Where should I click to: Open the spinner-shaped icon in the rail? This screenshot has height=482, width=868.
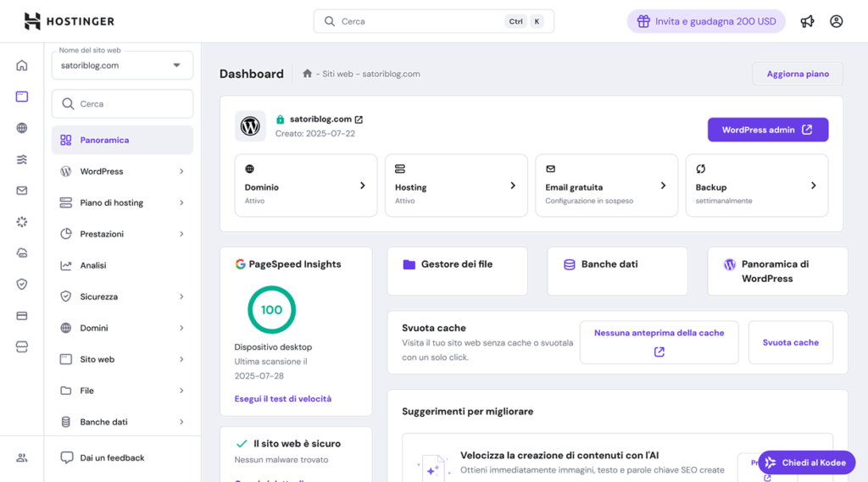(x=21, y=222)
